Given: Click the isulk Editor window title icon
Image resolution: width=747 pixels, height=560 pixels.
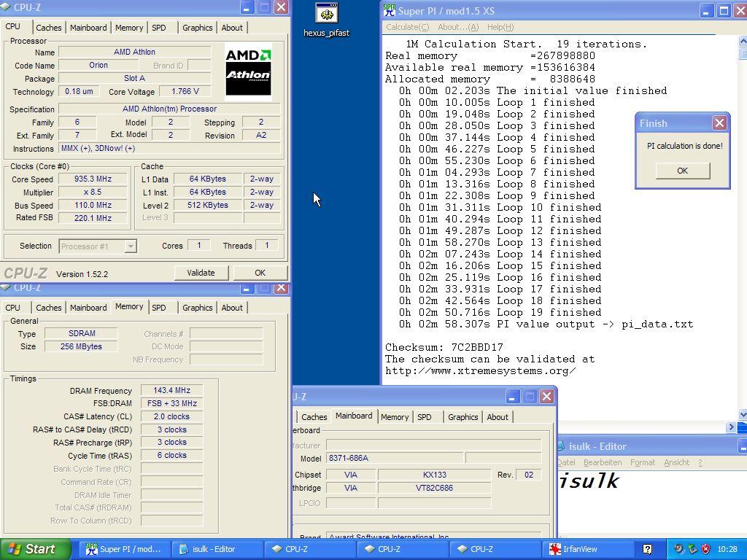Looking at the screenshot, I should (x=560, y=446).
